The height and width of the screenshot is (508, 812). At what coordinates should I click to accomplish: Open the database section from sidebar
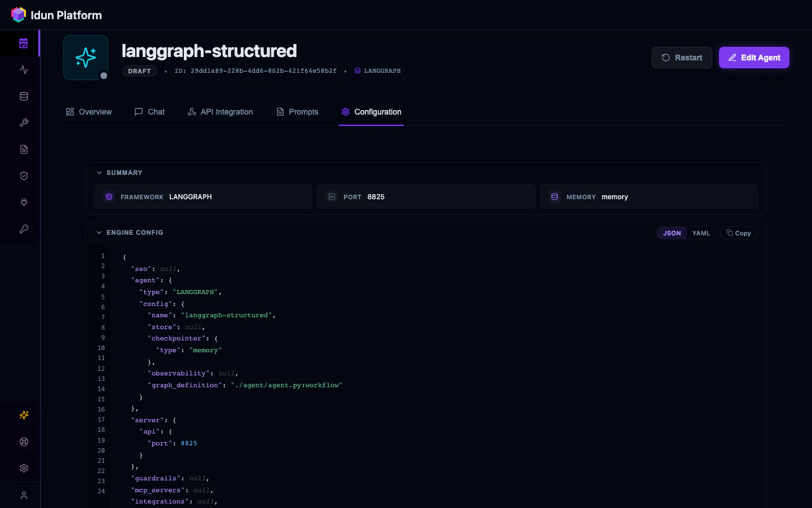(24, 96)
